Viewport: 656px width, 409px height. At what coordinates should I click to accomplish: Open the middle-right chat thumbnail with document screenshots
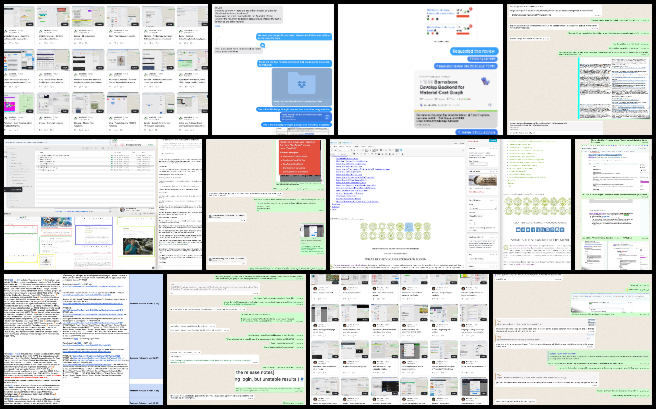click(x=613, y=203)
